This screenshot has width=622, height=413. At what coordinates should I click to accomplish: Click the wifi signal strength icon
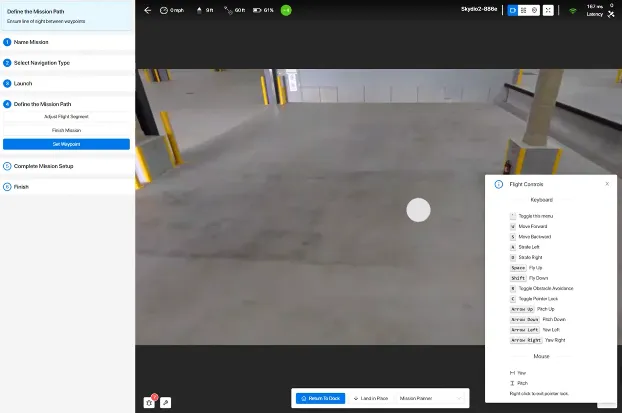pos(573,10)
